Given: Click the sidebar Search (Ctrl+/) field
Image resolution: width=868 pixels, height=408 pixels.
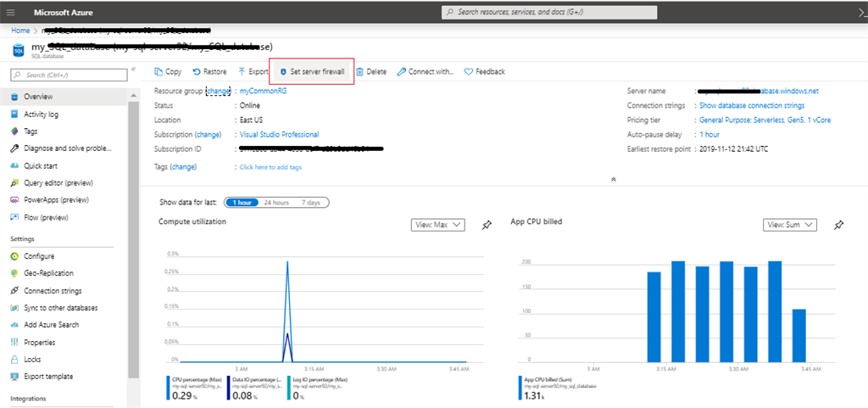Looking at the screenshot, I should pyautogui.click(x=69, y=75).
